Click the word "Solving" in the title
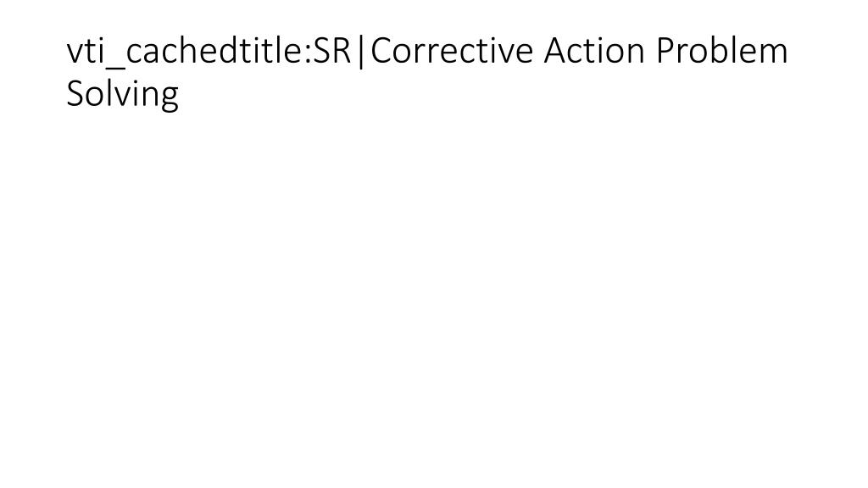This screenshot has width=868, height=488. tap(122, 94)
